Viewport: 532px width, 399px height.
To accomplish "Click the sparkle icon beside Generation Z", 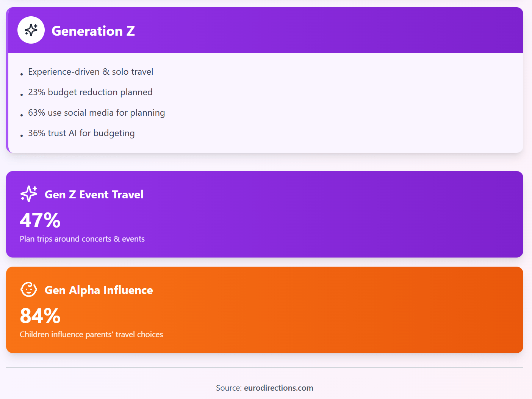I will (x=31, y=30).
